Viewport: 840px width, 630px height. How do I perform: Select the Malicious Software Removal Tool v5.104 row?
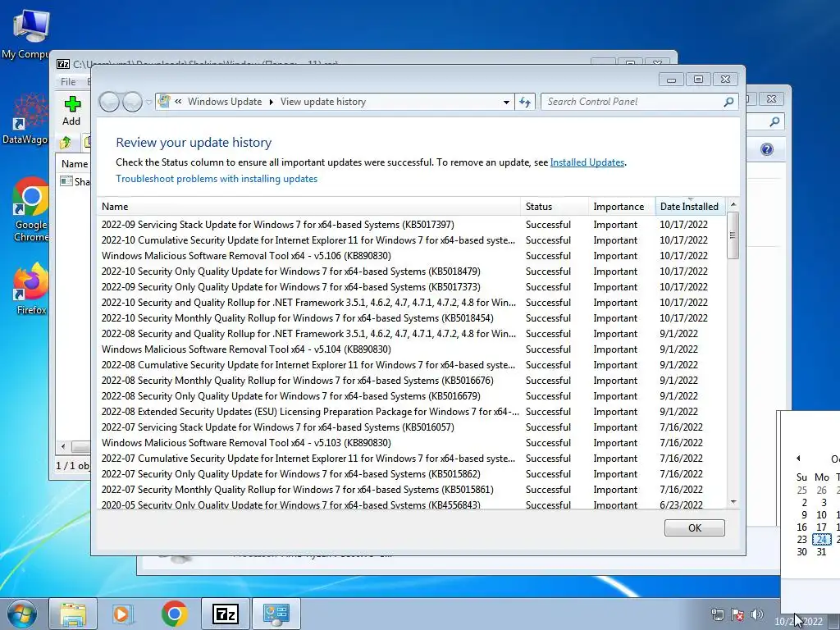pyautogui.click(x=412, y=349)
